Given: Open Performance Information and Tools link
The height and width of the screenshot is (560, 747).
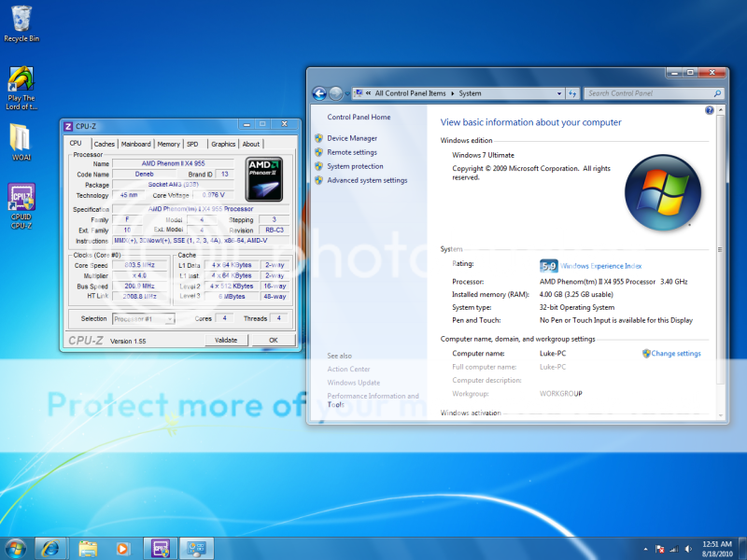Looking at the screenshot, I should (373, 400).
